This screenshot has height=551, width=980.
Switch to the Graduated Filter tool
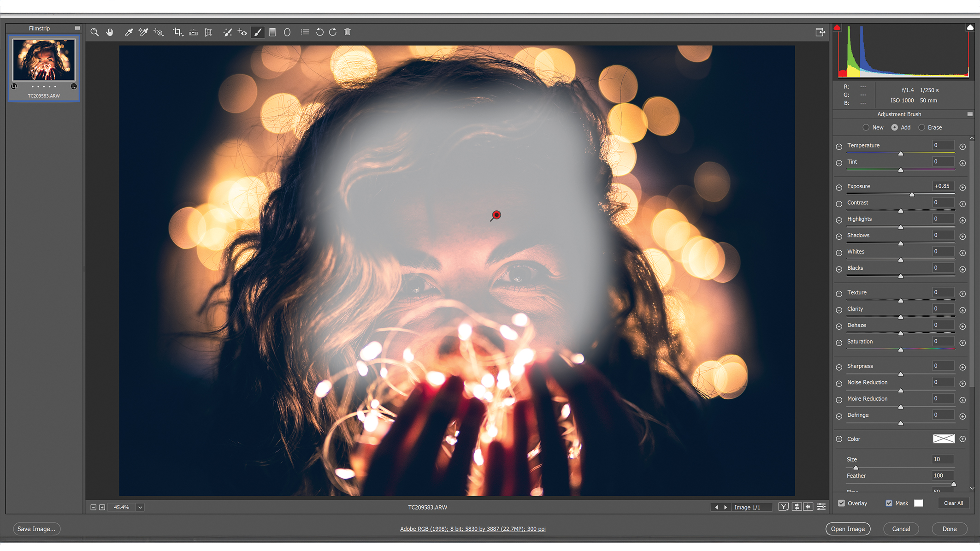pos(272,32)
